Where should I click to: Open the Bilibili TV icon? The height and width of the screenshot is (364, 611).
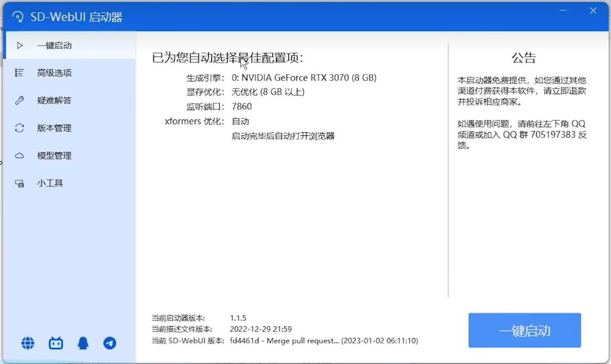pyautogui.click(x=56, y=343)
